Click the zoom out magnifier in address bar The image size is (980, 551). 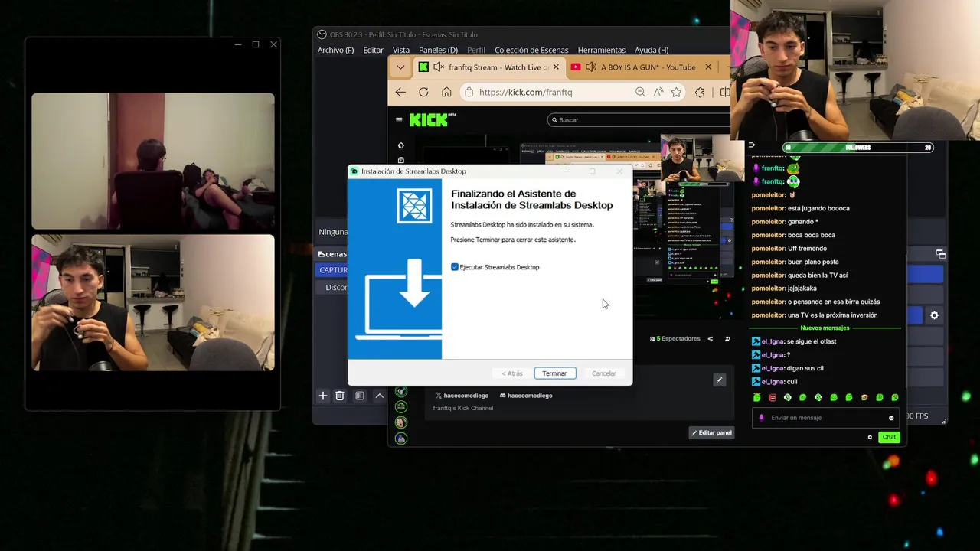coord(640,92)
